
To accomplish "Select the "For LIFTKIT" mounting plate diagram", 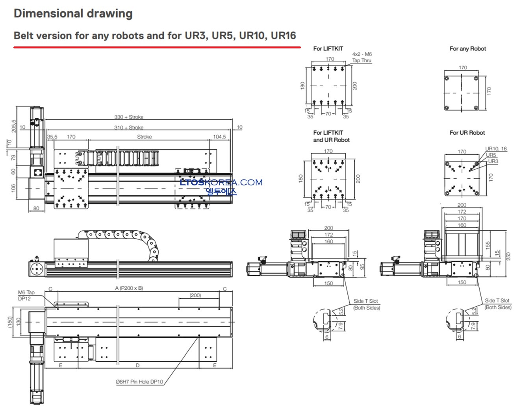I will click(x=328, y=86).
